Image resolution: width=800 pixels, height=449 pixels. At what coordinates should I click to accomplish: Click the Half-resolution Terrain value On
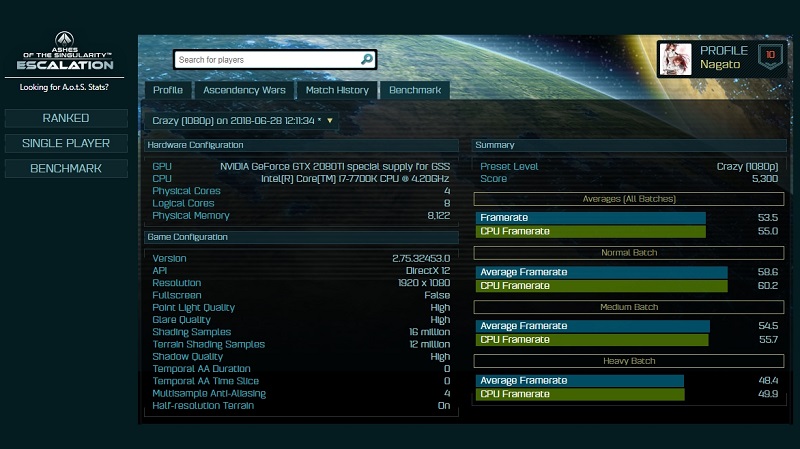[x=444, y=406]
